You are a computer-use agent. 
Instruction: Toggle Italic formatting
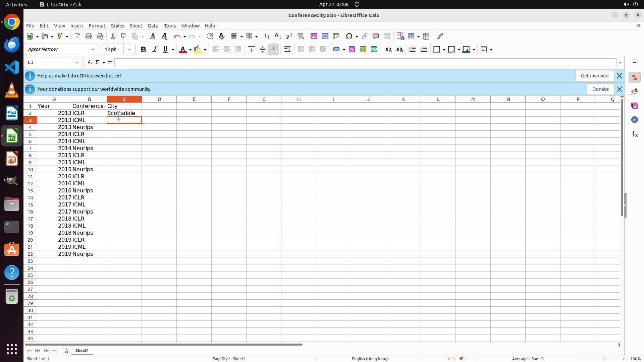point(155,49)
